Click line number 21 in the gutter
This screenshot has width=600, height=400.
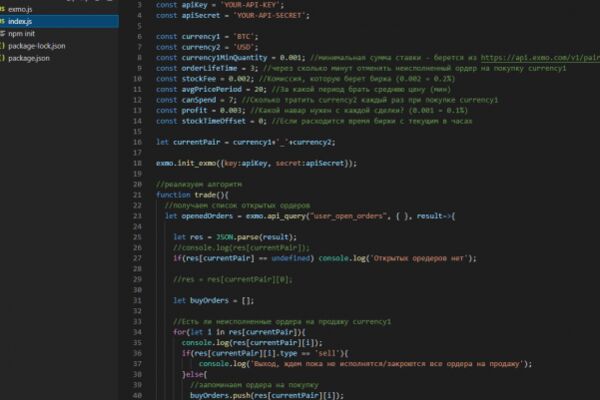137,195
